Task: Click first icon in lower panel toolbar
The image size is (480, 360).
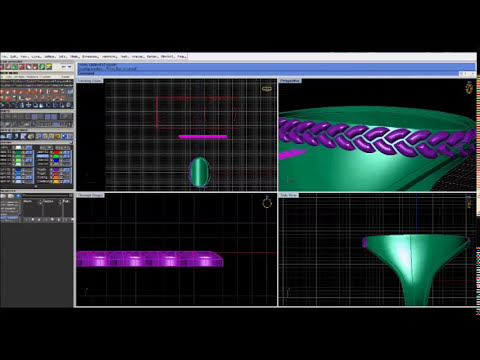Action: [x=3, y=196]
